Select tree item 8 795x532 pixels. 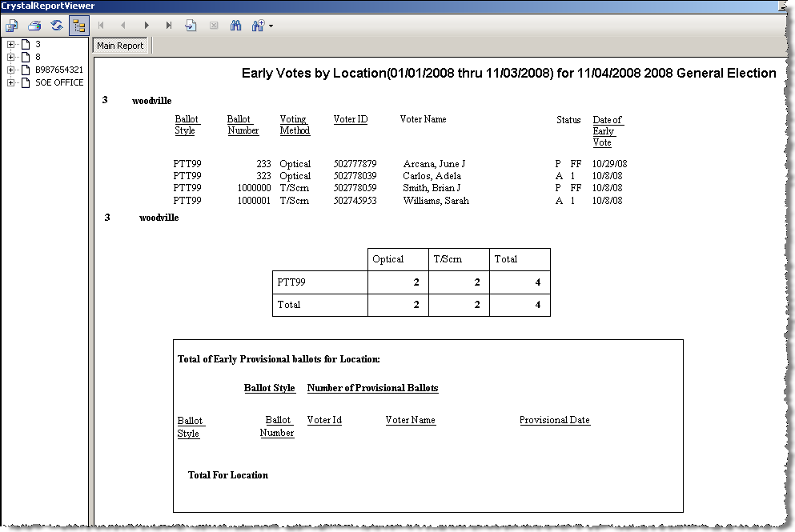click(x=38, y=58)
